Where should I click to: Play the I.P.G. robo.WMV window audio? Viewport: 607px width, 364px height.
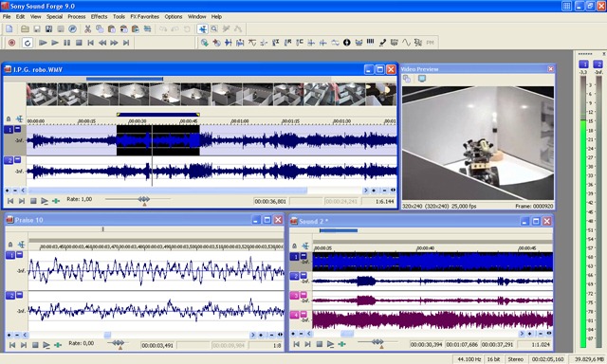(45, 201)
